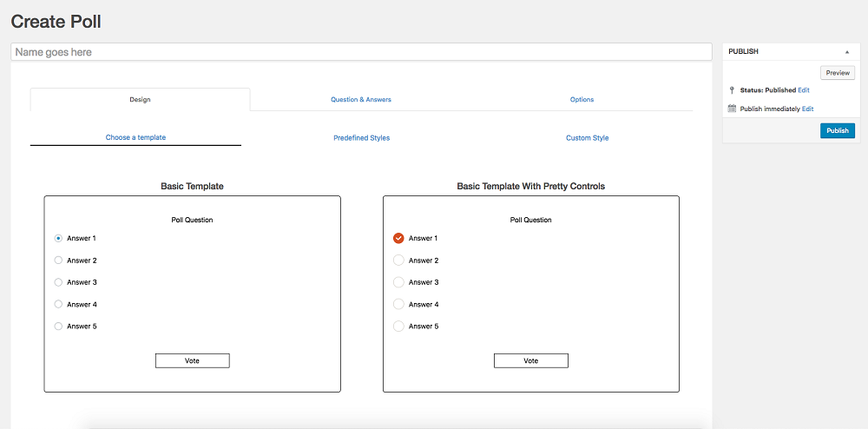Select Answer 2 radio in Basic Template
This screenshot has width=868, height=429.
click(x=58, y=261)
